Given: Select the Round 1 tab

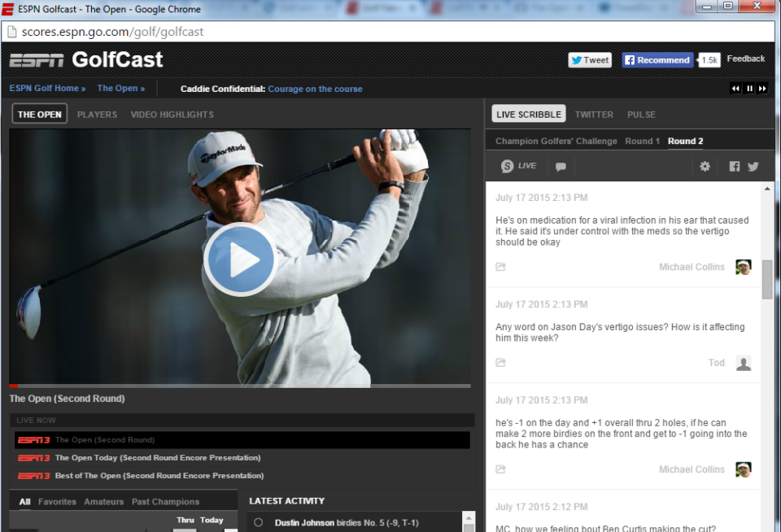Looking at the screenshot, I should [642, 141].
